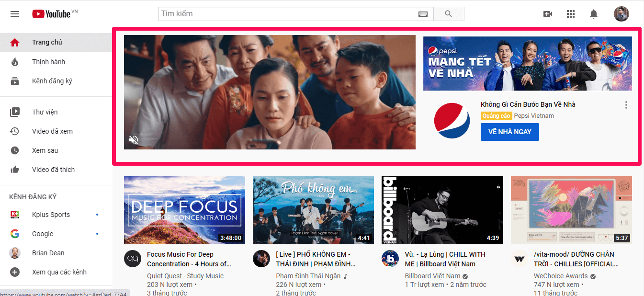The image size is (644, 296).
Task: Click the search magnifier button
Action: coord(448,14)
